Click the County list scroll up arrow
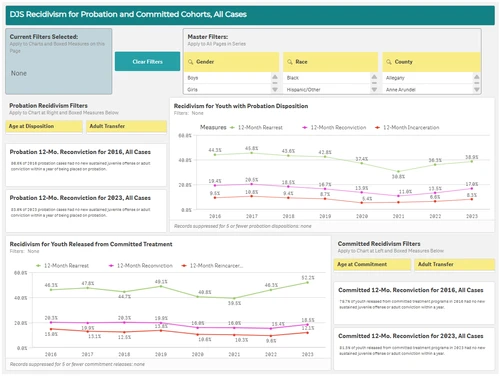Image resolution: width=500 pixels, height=376 pixels. (477, 77)
